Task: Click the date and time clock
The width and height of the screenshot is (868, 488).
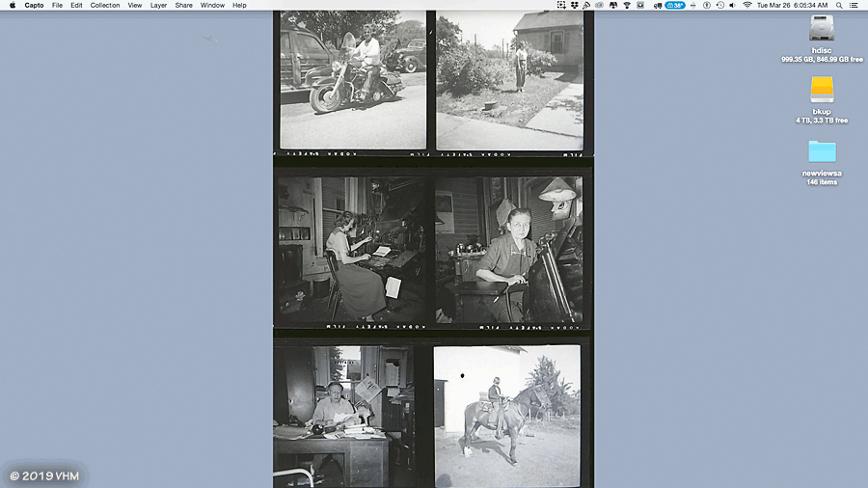Action: [792, 5]
